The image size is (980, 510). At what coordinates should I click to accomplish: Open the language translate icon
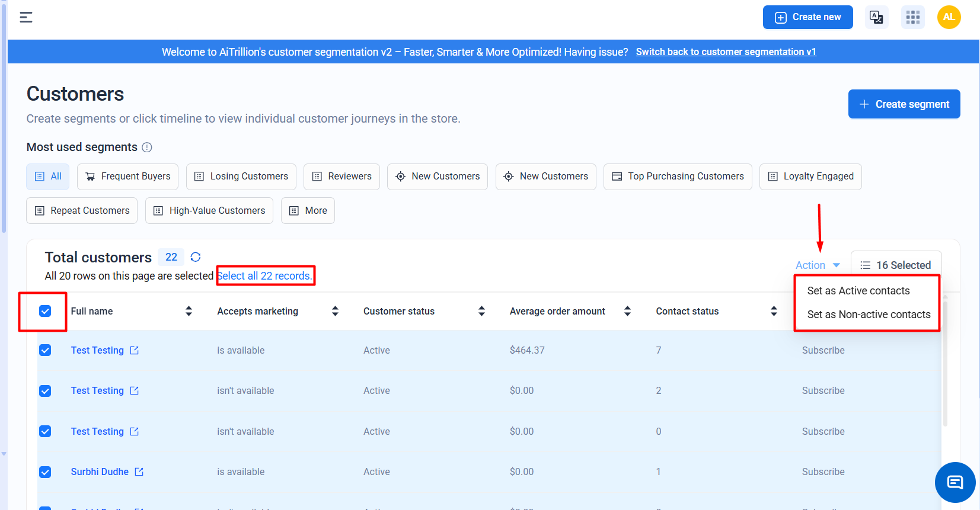[x=876, y=17]
